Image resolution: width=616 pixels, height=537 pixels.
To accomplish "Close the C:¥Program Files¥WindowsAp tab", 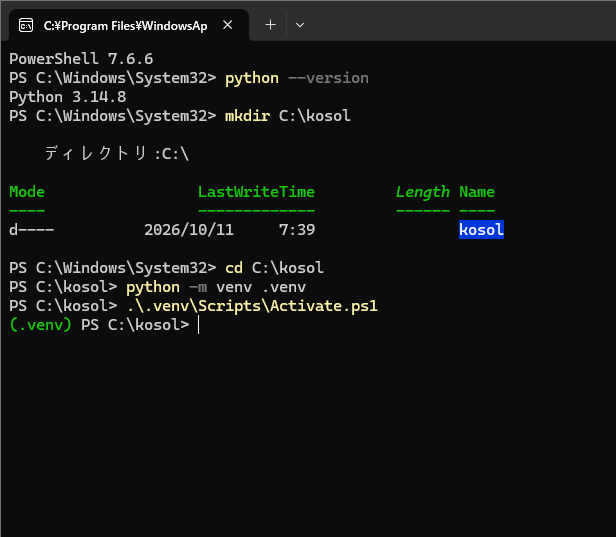I will pyautogui.click(x=227, y=25).
